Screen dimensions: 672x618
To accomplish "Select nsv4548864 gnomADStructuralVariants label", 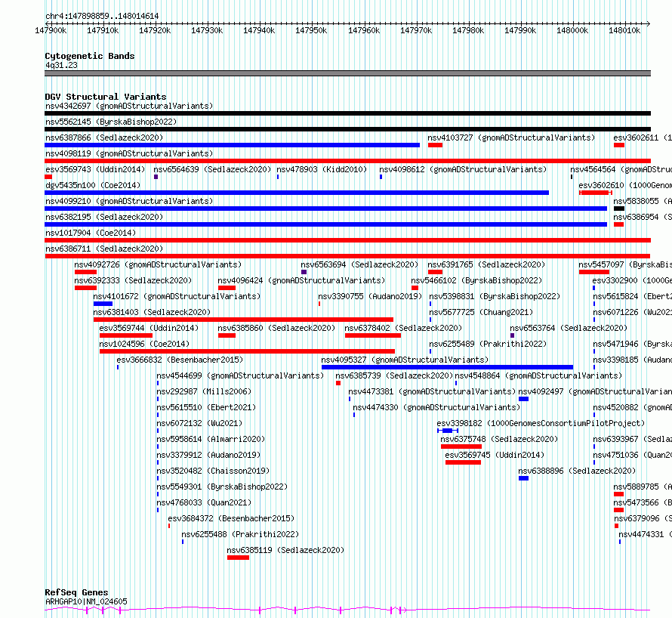I will tap(538, 375).
